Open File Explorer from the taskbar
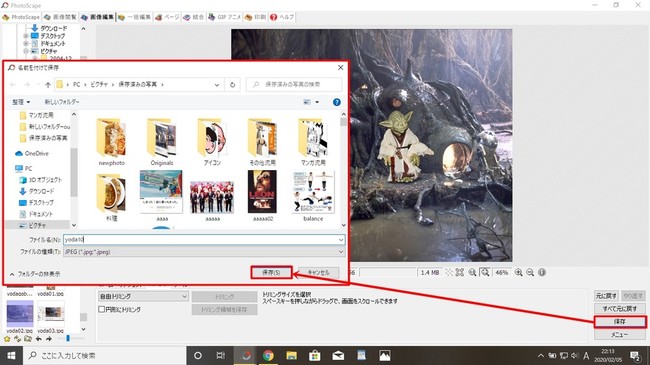Viewport: 650px width, 365px height. (x=291, y=355)
